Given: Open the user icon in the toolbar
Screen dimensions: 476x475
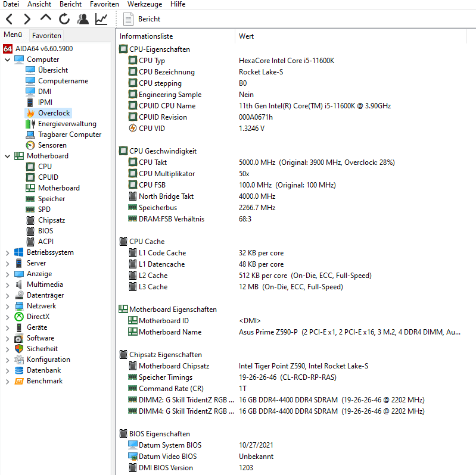Looking at the screenshot, I should coord(83,19).
